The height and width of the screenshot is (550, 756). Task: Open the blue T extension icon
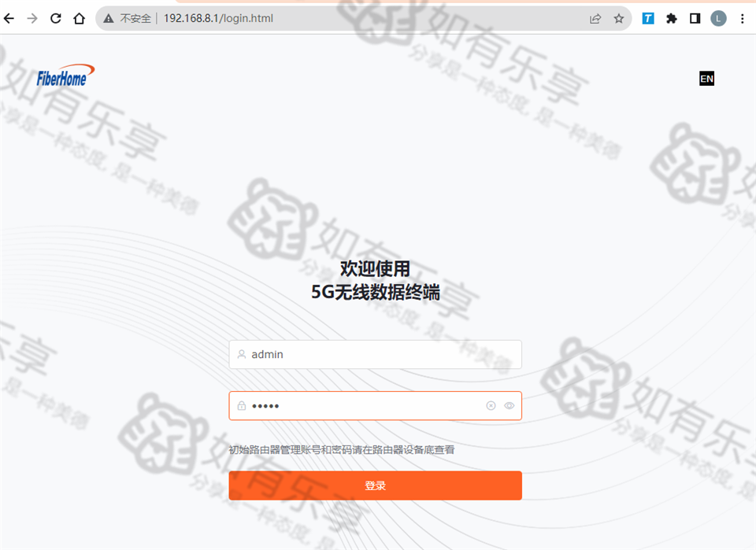click(648, 18)
